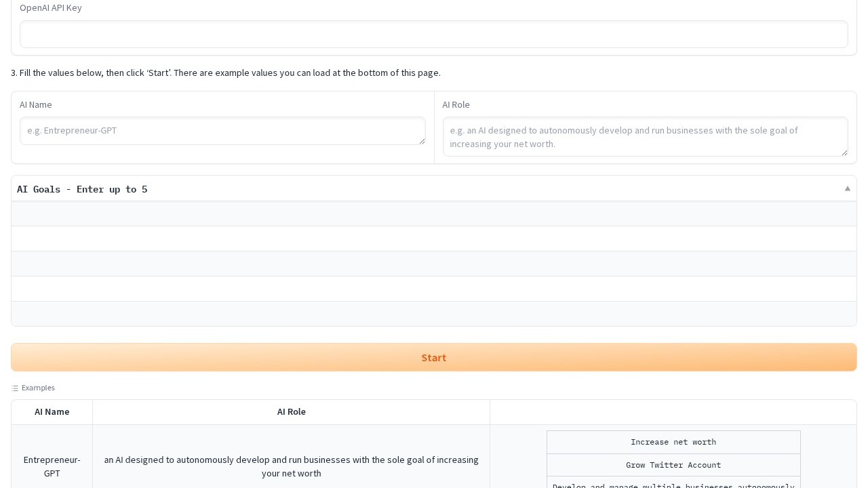This screenshot has width=868, height=488.
Task: Click the Examples list icon
Action: click(x=15, y=388)
